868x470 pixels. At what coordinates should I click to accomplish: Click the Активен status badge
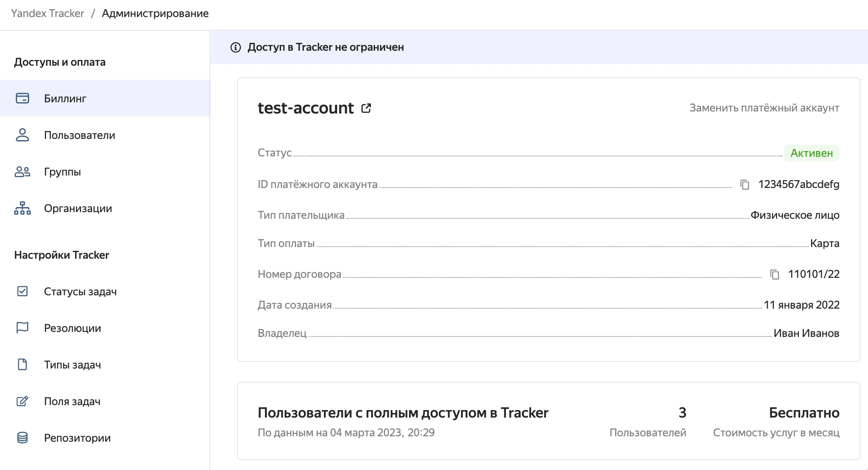point(811,153)
